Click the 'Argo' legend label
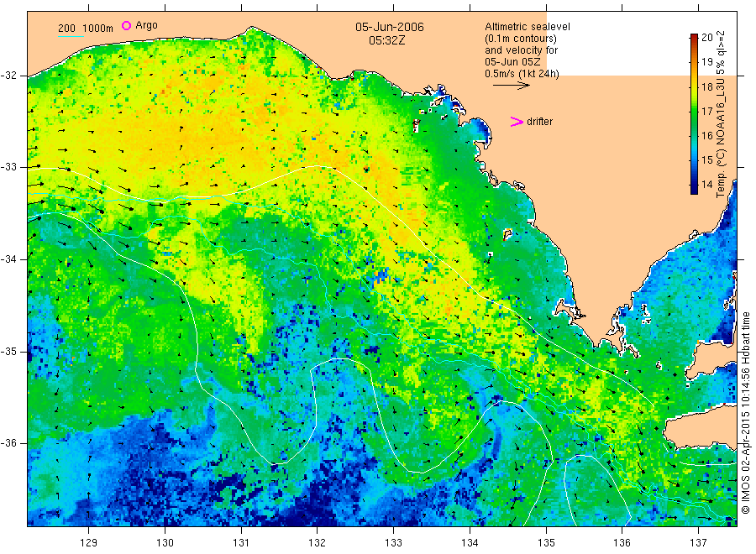Image resolution: width=756 pixels, height=554 pixels. pyautogui.click(x=146, y=25)
